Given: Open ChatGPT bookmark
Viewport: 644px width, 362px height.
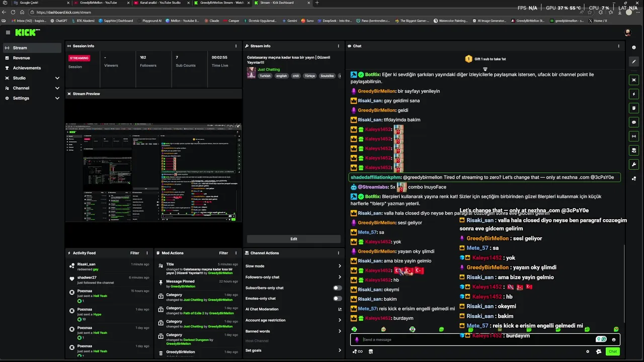Looking at the screenshot, I should coord(58,21).
